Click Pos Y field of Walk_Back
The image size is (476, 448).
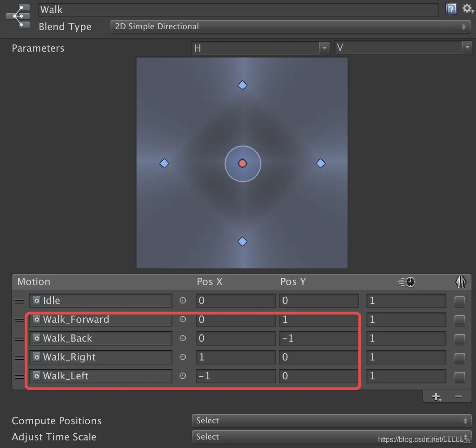pyautogui.click(x=319, y=338)
